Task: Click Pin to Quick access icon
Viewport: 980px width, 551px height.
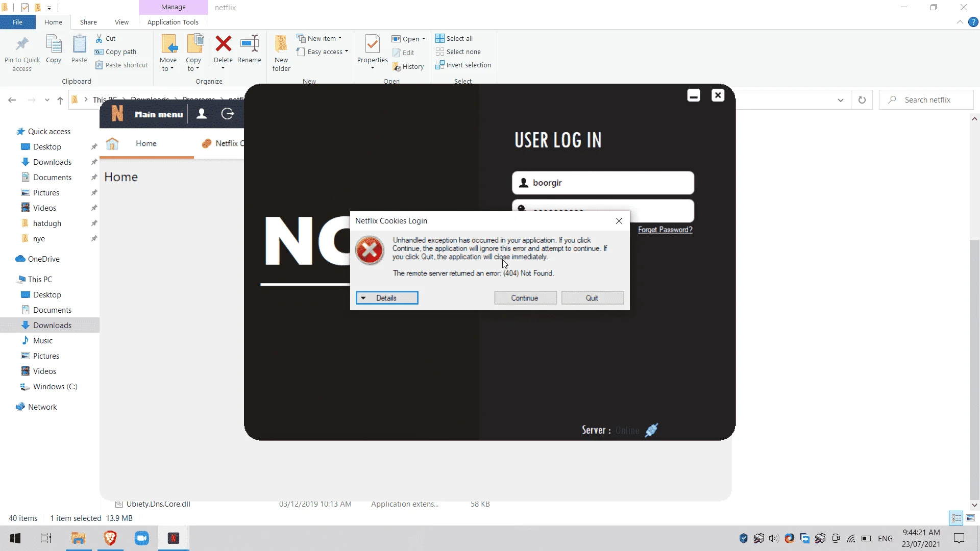Action: 22,44
